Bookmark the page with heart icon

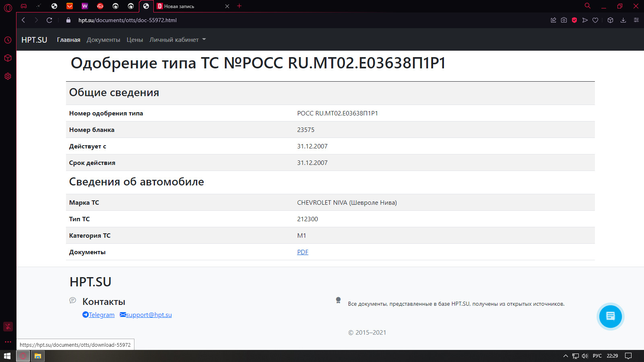tap(595, 20)
